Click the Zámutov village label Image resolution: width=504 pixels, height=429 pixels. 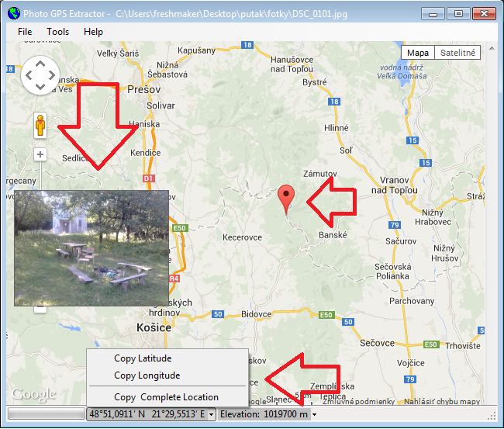320,174
